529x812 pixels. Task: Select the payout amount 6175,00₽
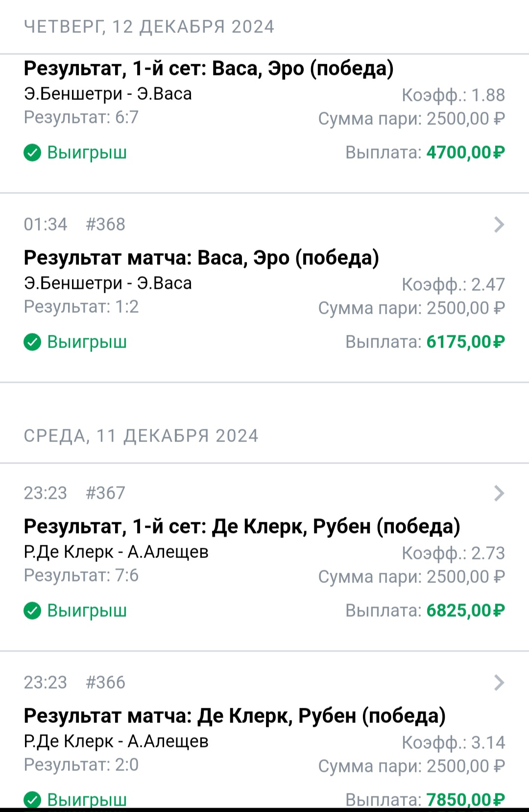coord(466,342)
